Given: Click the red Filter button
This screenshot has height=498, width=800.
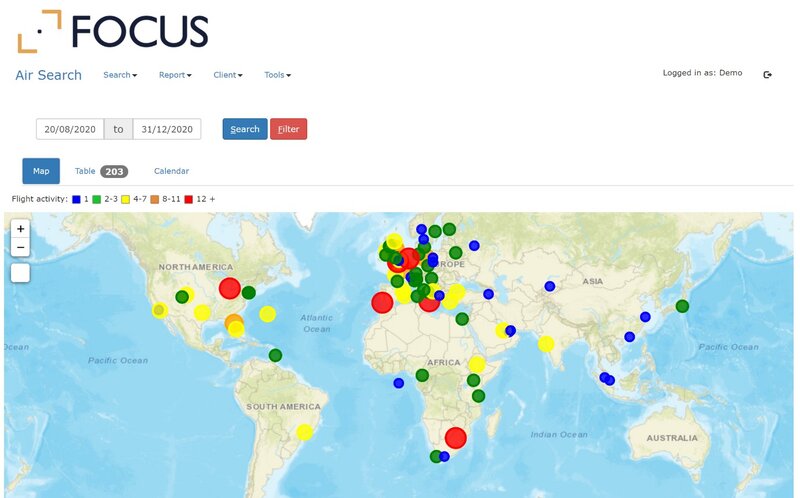Looking at the screenshot, I should click(x=288, y=129).
